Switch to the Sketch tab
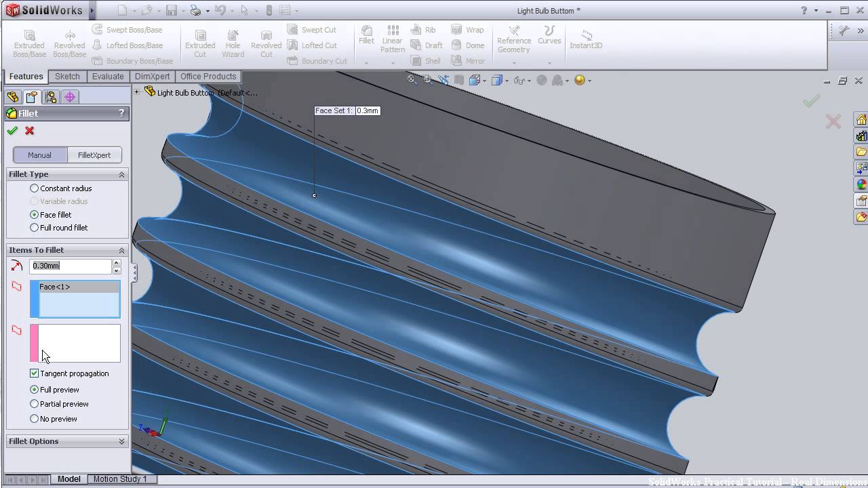The image size is (868, 488). point(67,77)
